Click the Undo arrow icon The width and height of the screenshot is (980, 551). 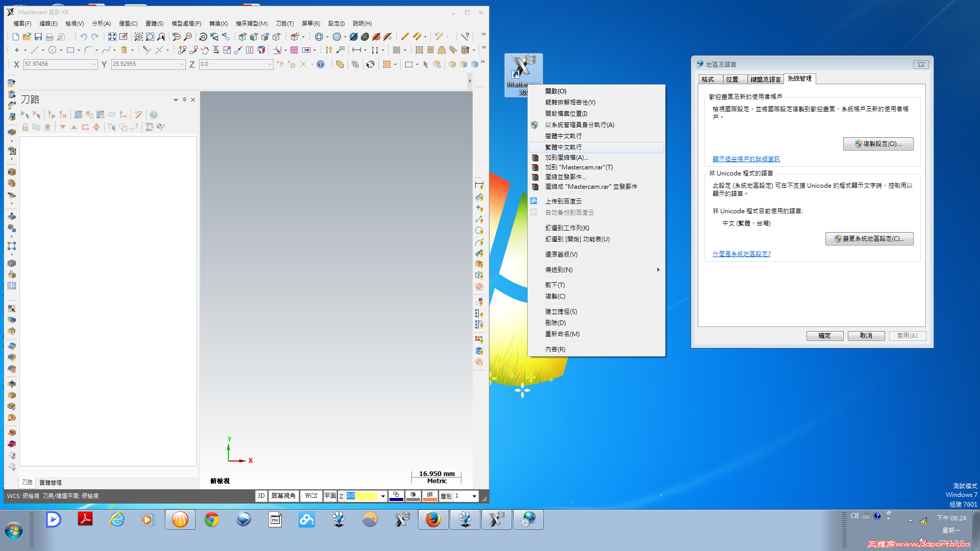84,37
